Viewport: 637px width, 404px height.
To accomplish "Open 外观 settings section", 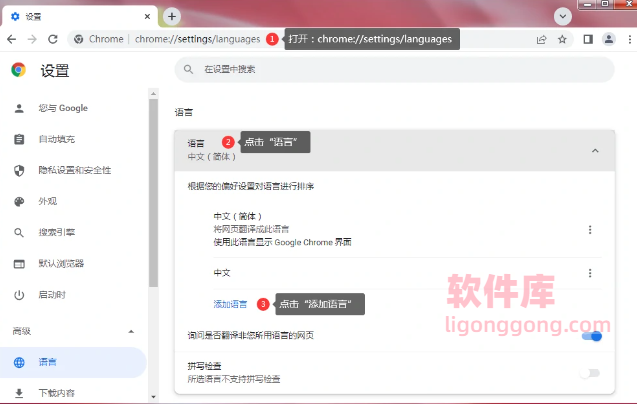I will point(48,202).
